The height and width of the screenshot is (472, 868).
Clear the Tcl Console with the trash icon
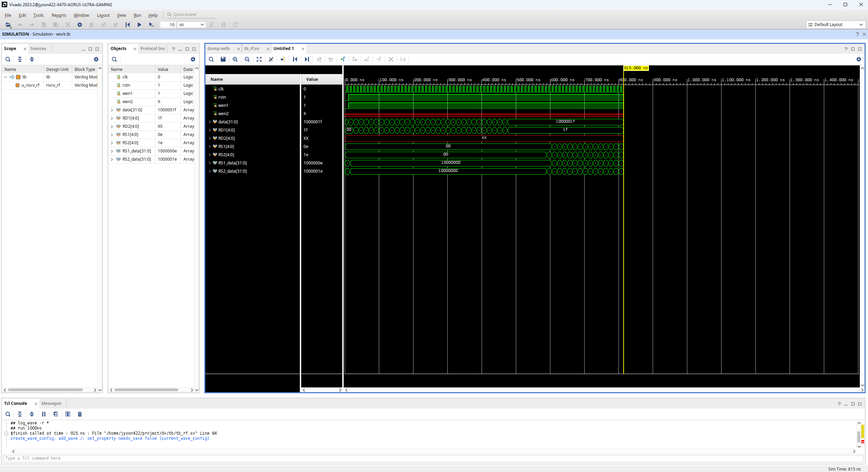(80, 414)
